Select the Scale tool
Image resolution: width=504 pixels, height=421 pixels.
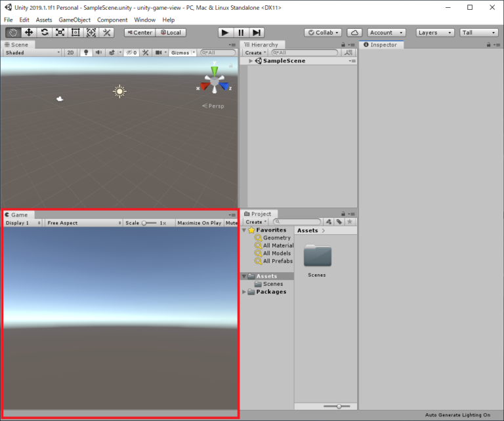point(60,32)
